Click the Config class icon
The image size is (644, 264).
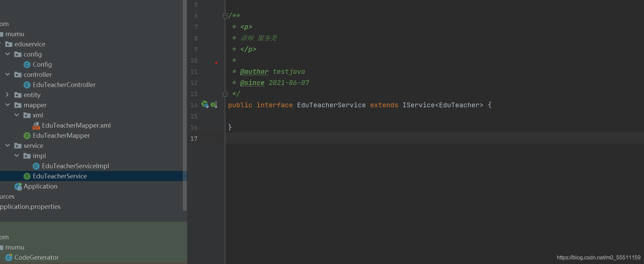[x=27, y=65]
